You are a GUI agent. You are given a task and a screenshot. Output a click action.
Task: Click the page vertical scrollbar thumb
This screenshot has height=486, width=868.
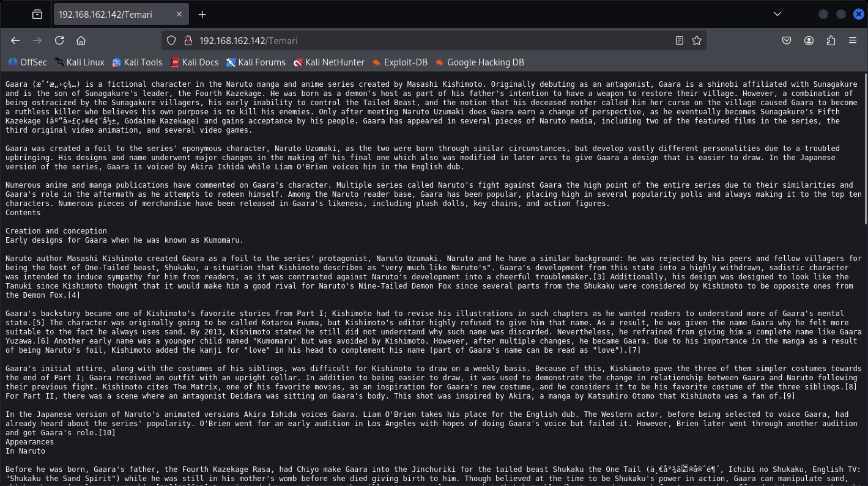pyautogui.click(x=865, y=149)
